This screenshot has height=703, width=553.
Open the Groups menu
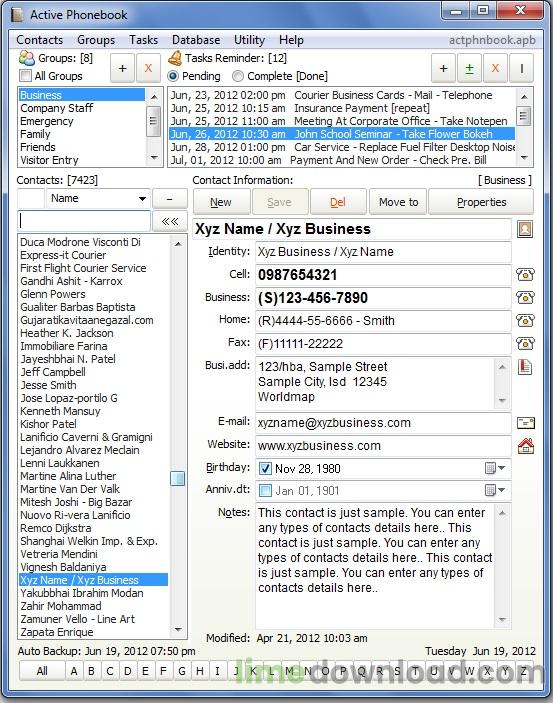click(96, 40)
